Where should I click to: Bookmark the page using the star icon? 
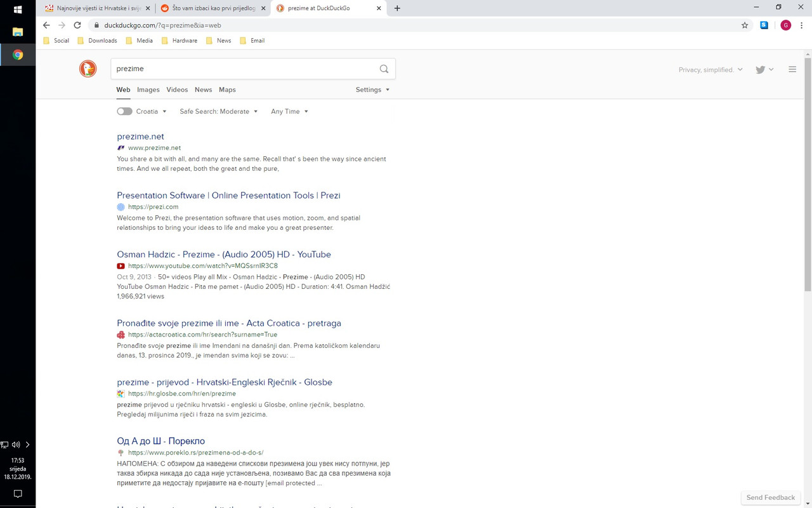[x=745, y=25]
